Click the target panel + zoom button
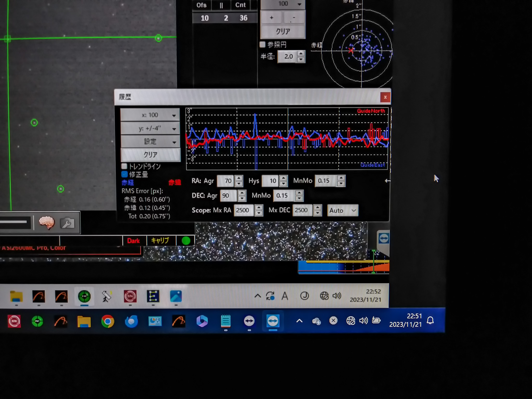This screenshot has height=399, width=532. [271, 18]
